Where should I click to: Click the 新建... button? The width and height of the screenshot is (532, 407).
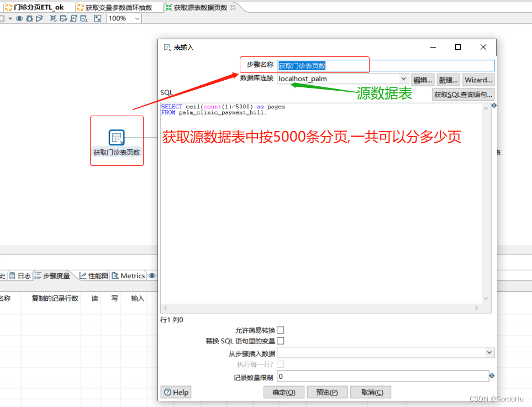(448, 80)
